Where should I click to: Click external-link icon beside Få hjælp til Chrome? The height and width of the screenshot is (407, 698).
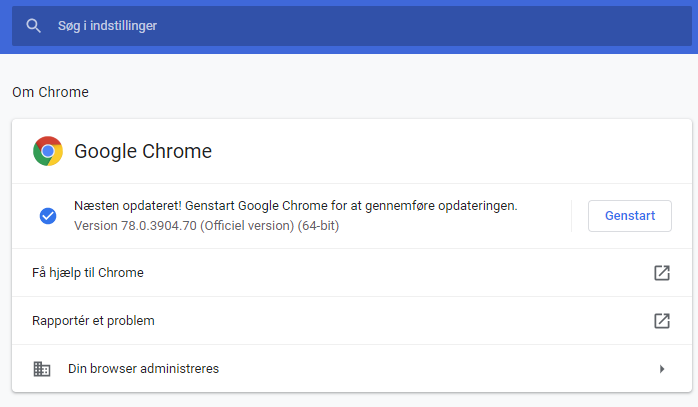coord(662,273)
